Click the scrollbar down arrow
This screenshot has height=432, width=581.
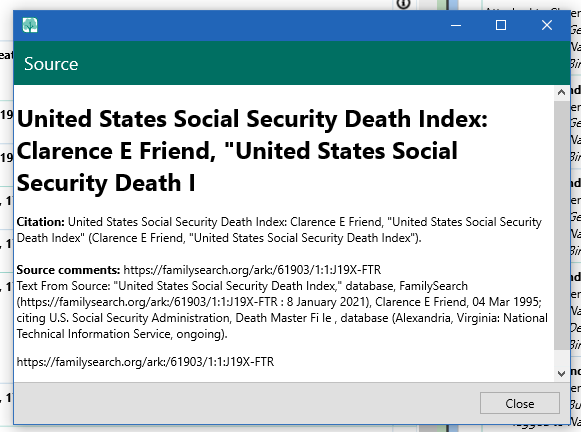561,373
